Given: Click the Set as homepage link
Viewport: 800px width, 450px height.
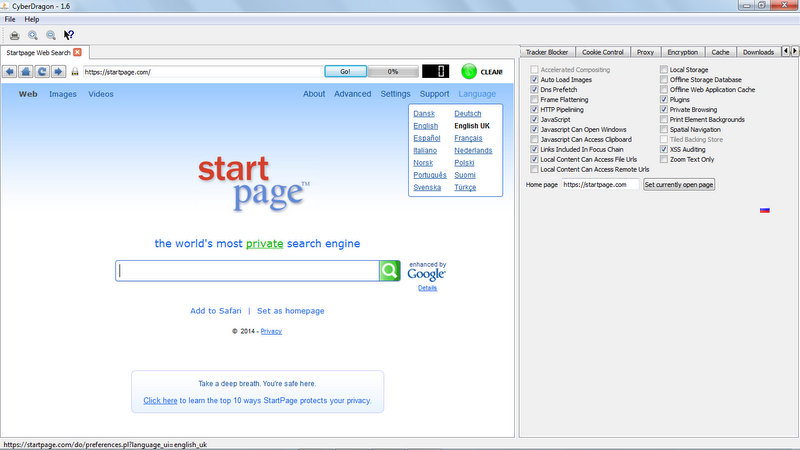Looking at the screenshot, I should coord(291,311).
